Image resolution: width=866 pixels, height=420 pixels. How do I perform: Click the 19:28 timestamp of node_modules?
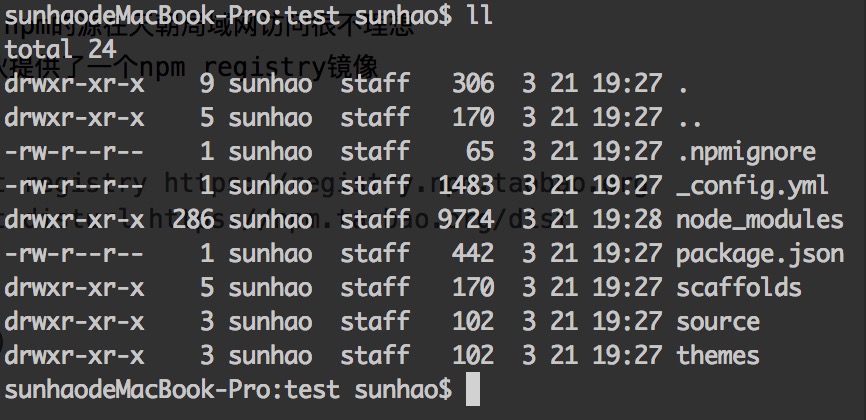click(627, 220)
